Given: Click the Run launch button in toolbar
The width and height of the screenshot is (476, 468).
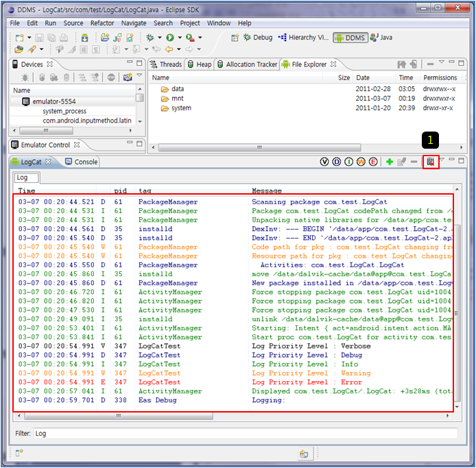Looking at the screenshot, I should (169, 38).
